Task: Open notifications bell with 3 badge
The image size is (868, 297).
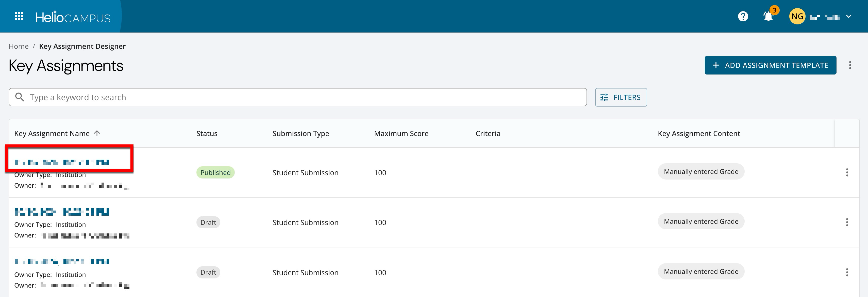Action: (x=768, y=17)
